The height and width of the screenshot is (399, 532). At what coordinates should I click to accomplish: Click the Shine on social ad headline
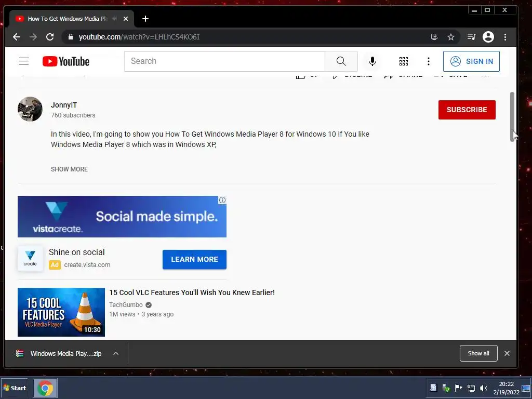point(77,252)
